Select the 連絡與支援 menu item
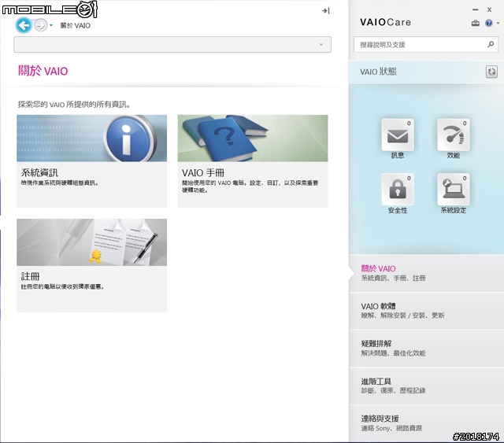Viewport: 504px width, 443px height. [x=426, y=423]
